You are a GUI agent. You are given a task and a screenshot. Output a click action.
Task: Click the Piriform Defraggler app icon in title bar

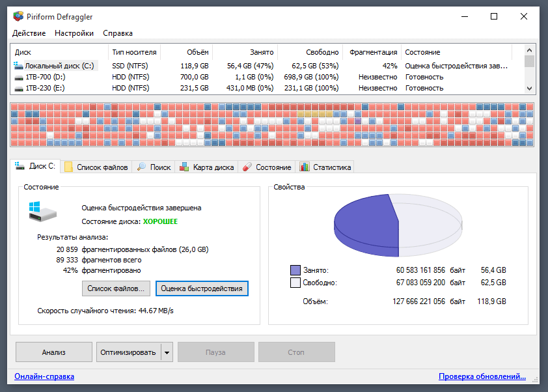[18, 16]
